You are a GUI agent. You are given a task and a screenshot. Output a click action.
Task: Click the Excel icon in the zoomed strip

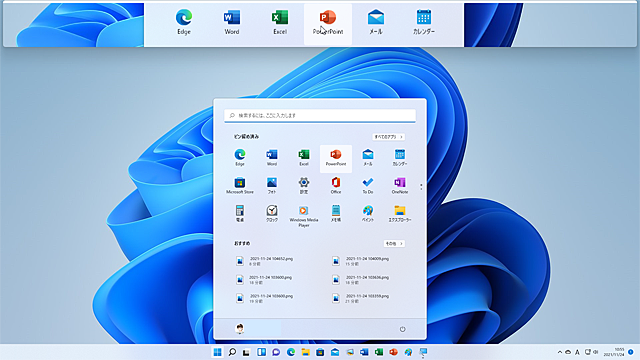(280, 23)
